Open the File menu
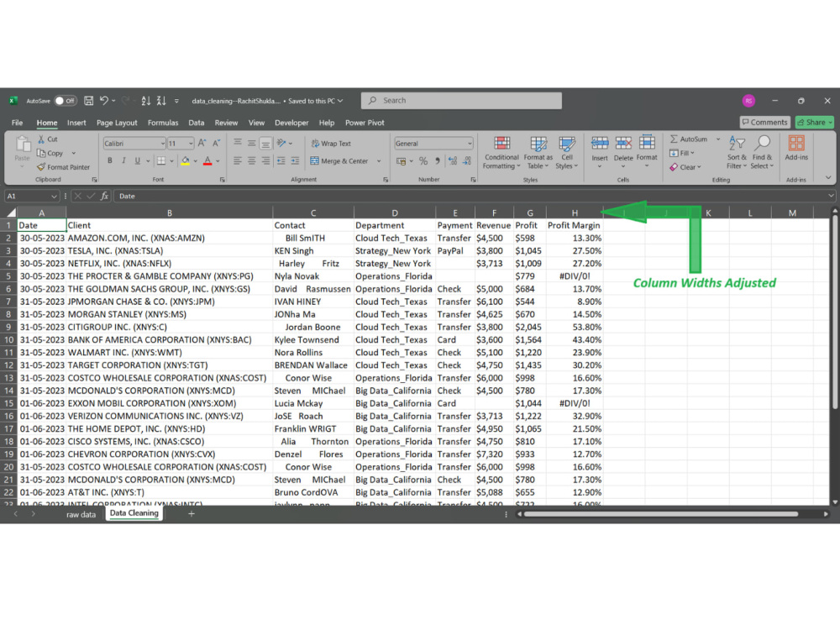Screen dimensions: 840x630 click(x=17, y=123)
